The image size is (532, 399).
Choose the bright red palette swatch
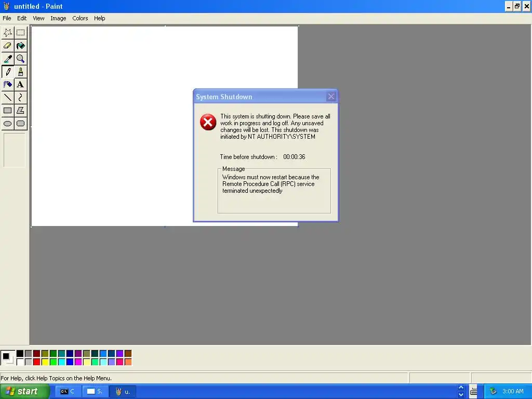point(37,362)
